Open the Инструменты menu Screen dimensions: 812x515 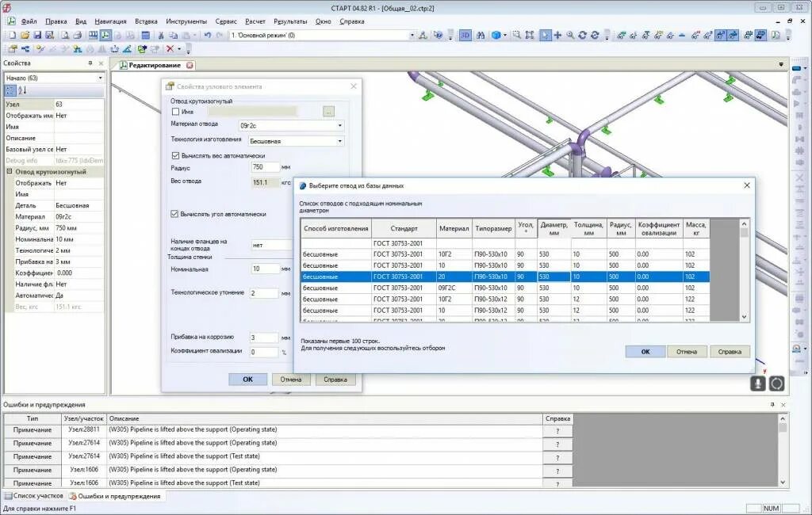(186, 21)
